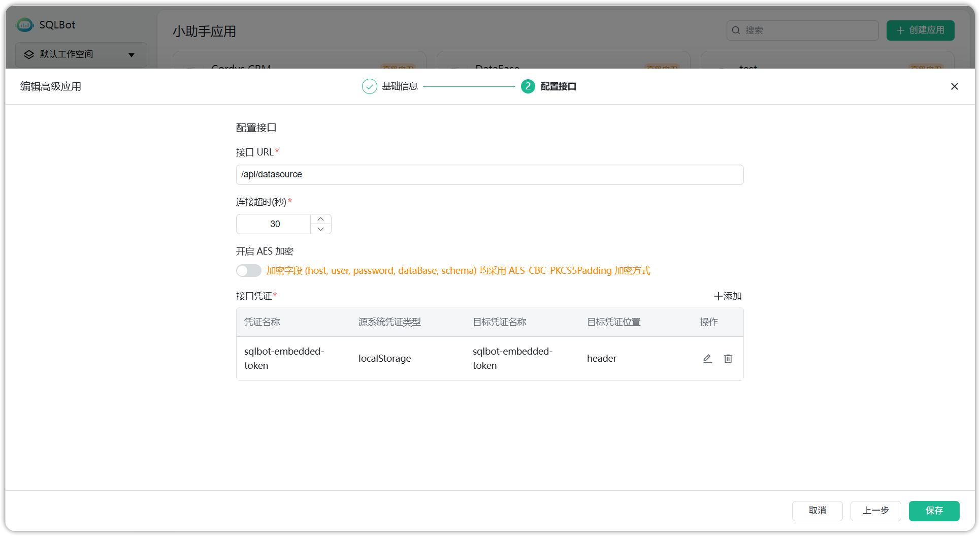Click the connection timeout number field
This screenshot has height=536, width=980.
(x=275, y=224)
